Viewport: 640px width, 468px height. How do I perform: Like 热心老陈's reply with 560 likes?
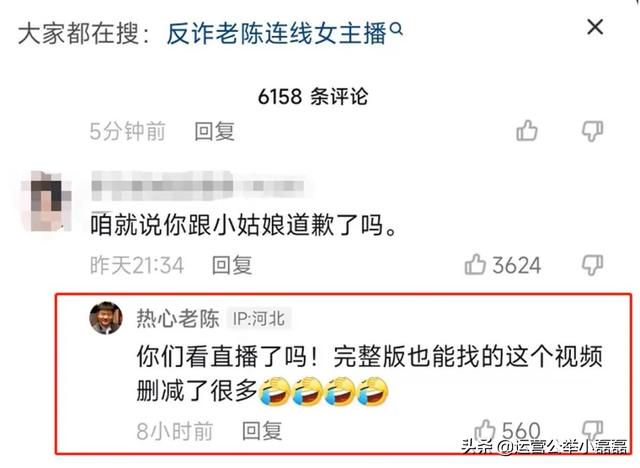pos(485,430)
